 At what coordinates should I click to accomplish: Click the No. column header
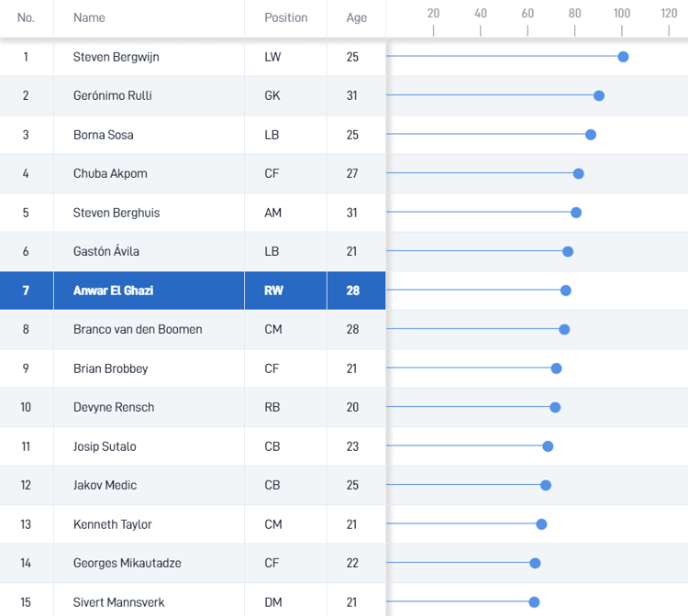tap(26, 17)
